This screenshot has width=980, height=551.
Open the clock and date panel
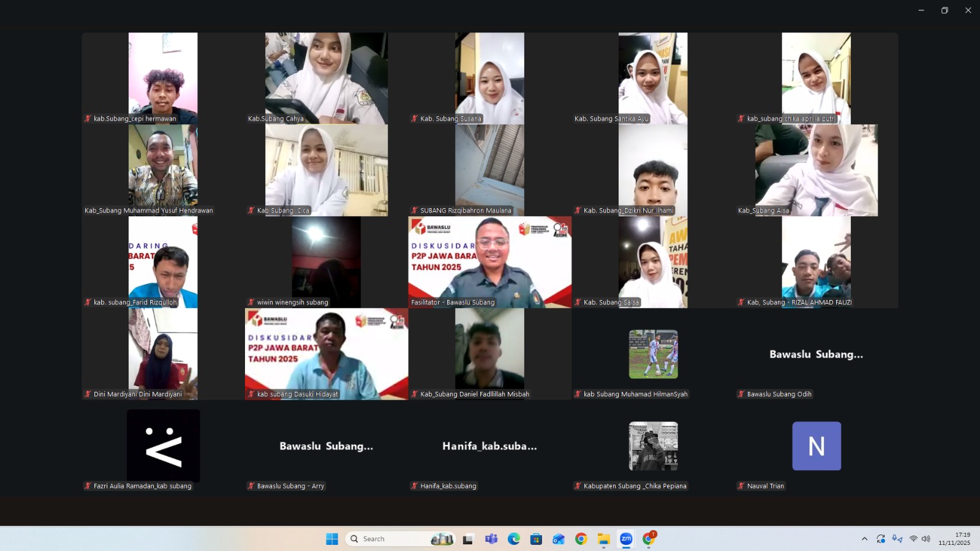pyautogui.click(x=954, y=539)
